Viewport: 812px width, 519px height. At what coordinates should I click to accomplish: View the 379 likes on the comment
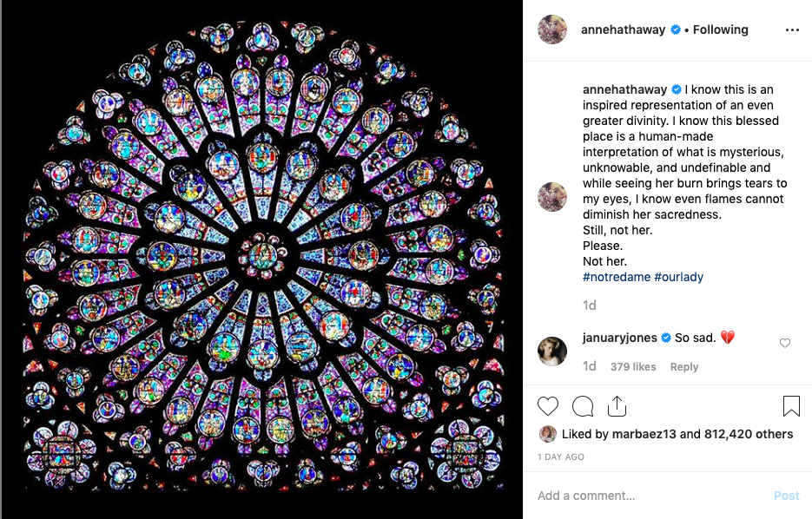pos(633,367)
